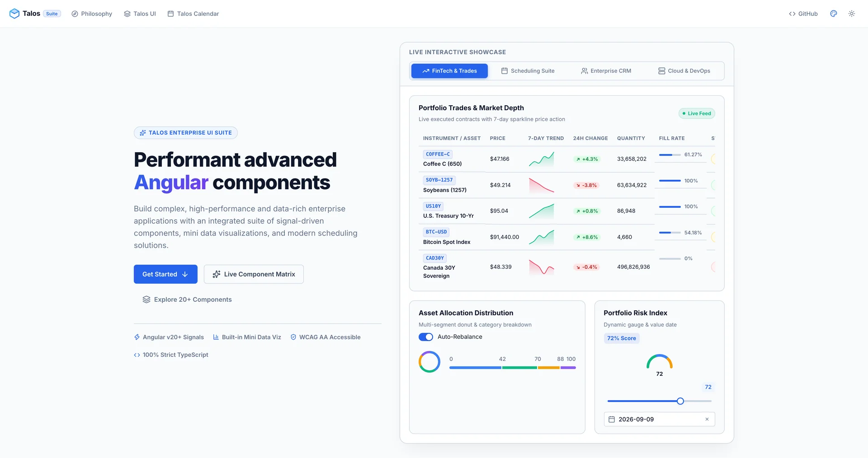
Task: Click the lightning icon for Angular Signals
Action: click(x=137, y=337)
